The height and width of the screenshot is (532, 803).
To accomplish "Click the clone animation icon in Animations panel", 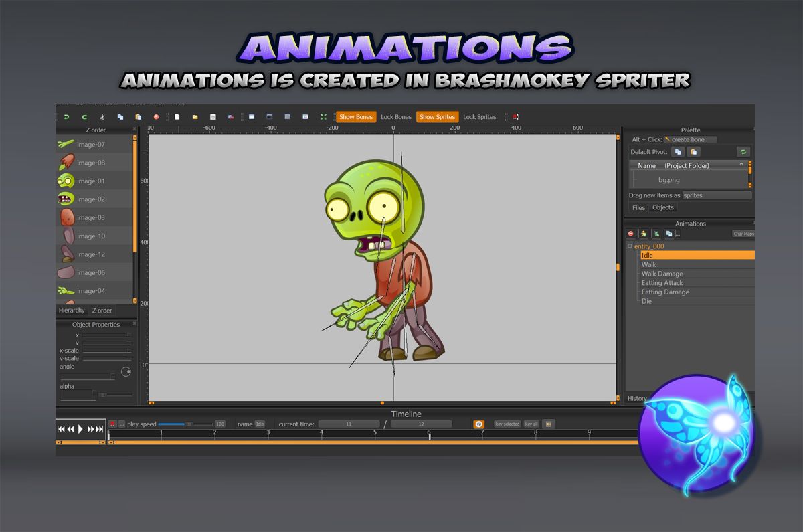I will pyautogui.click(x=669, y=234).
